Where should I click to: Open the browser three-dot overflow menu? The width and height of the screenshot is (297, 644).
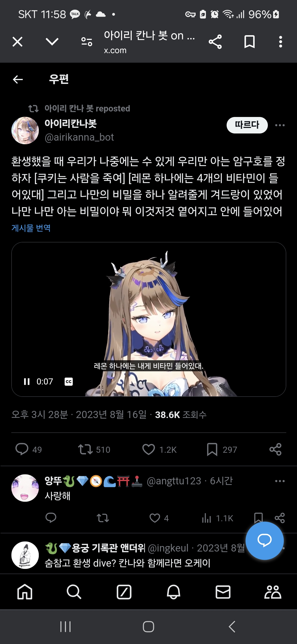pos(280,42)
